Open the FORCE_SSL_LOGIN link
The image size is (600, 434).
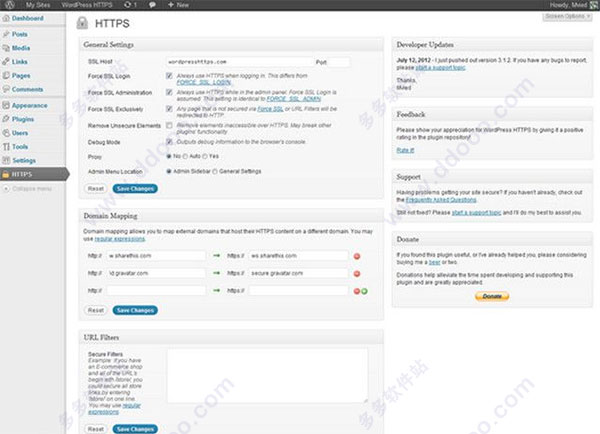(x=204, y=82)
